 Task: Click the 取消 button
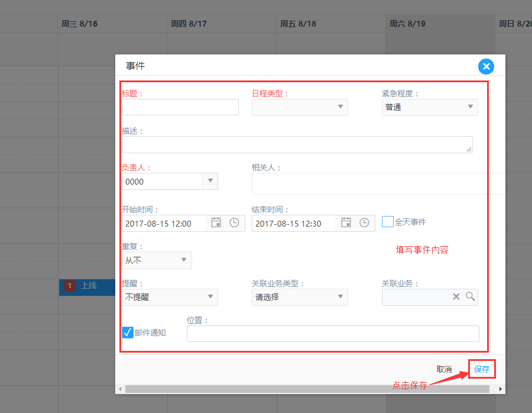(x=444, y=369)
